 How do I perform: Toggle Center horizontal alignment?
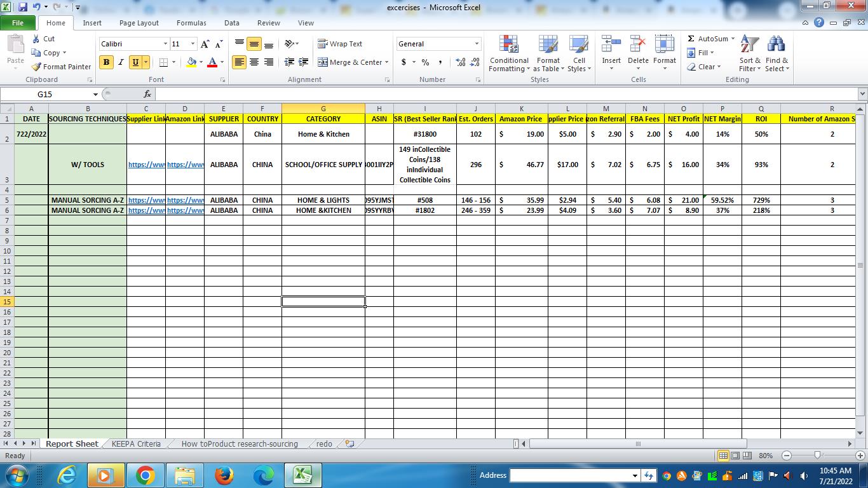point(254,62)
